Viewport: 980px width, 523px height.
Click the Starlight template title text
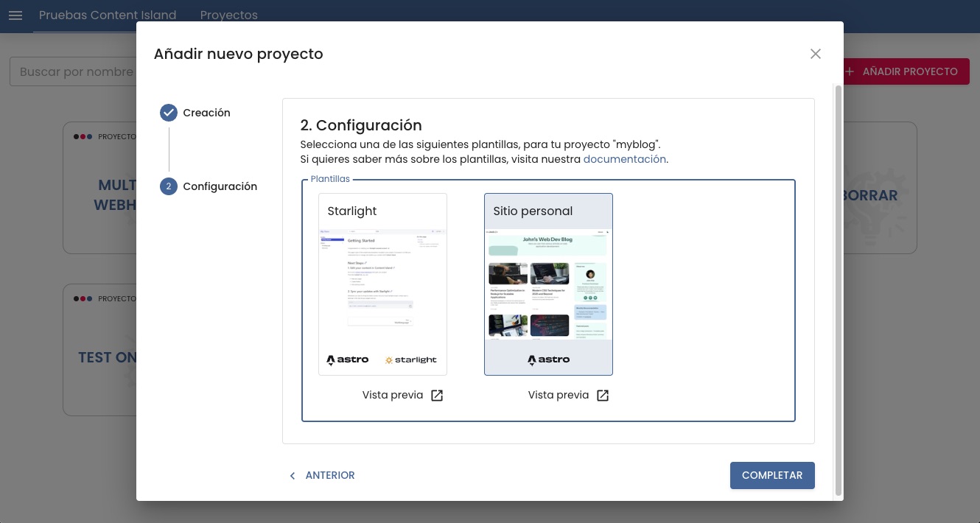click(x=352, y=211)
